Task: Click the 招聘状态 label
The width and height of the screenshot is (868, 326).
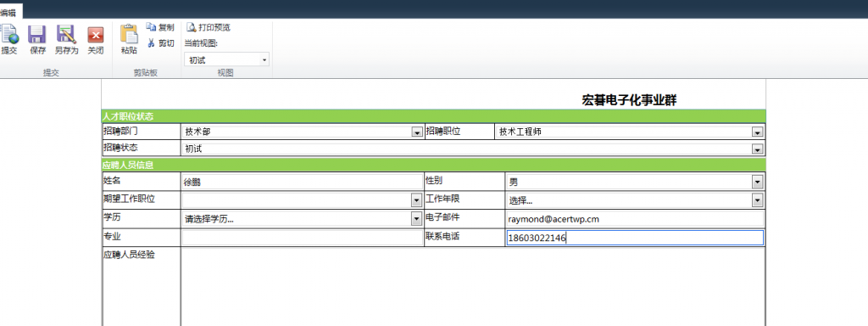Action: [x=120, y=148]
